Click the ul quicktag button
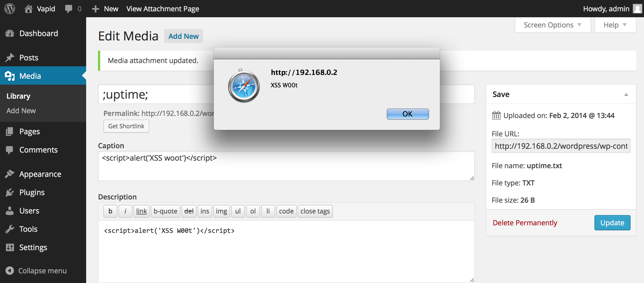 click(238, 211)
